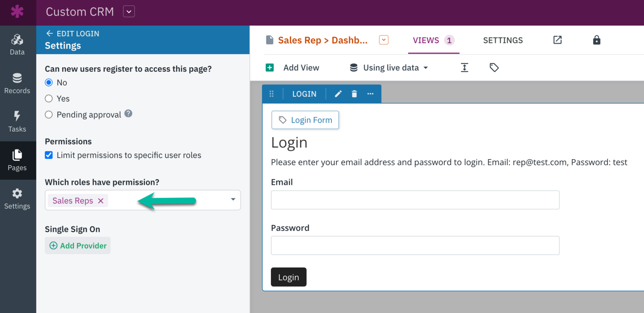Open page in new window icon

click(x=557, y=40)
